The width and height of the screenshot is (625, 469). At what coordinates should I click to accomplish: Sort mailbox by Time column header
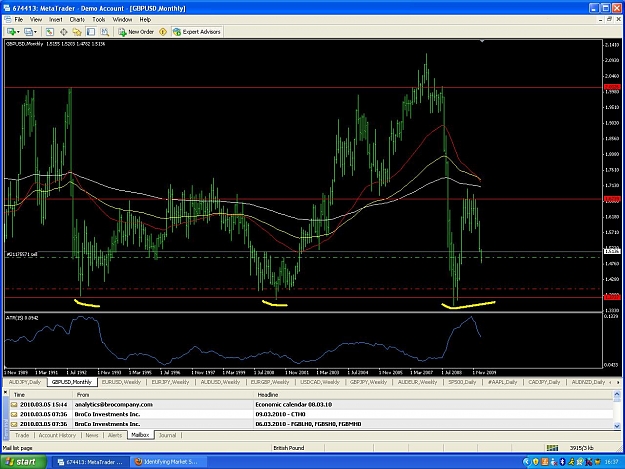[41, 395]
